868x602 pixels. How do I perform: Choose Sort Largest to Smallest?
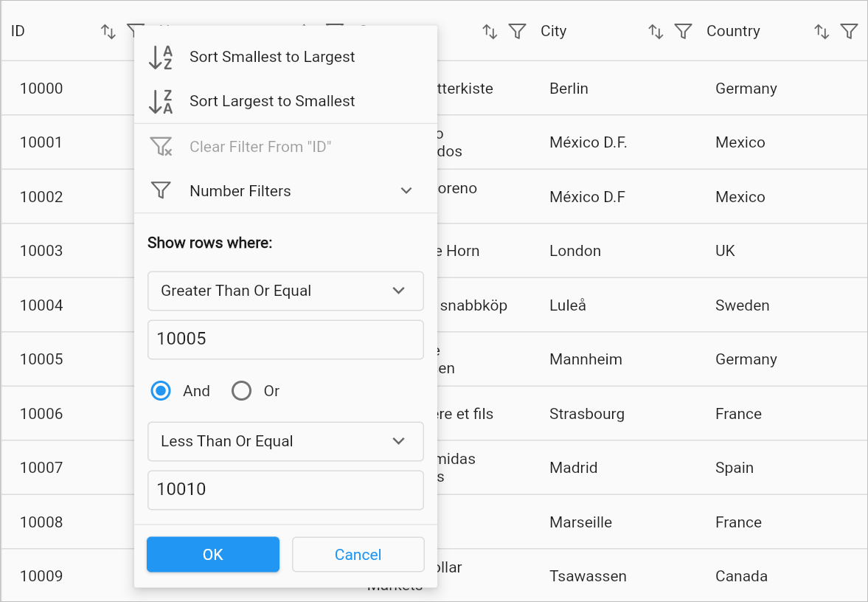[285, 101]
